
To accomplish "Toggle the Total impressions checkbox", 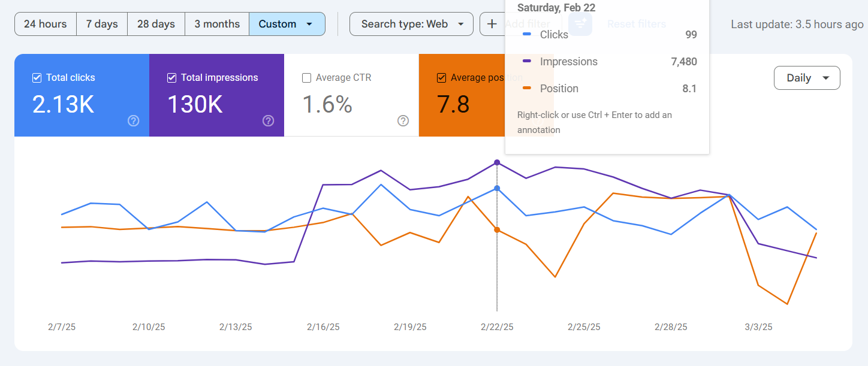I will click(172, 78).
